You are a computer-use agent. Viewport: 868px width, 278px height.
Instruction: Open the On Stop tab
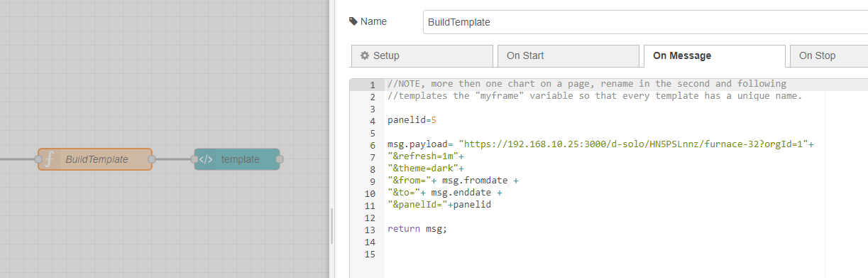click(829, 55)
